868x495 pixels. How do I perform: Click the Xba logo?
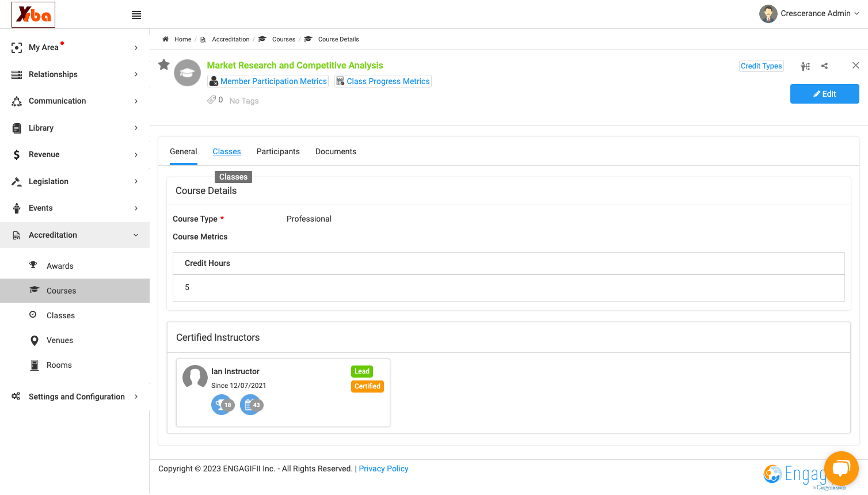33,14
